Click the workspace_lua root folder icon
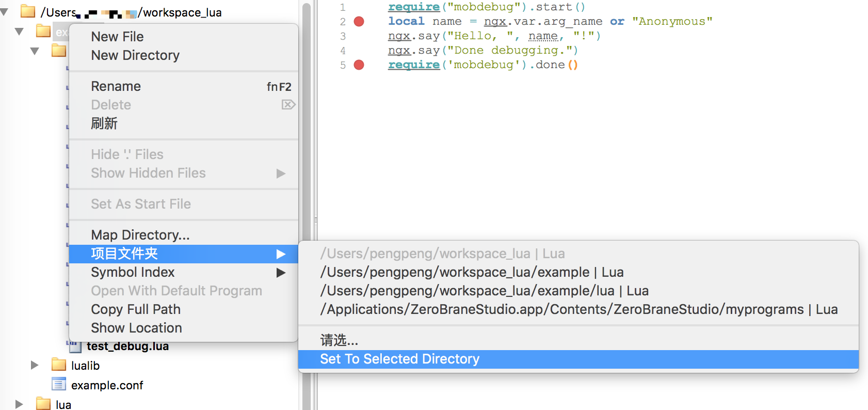Viewport: 868px width, 410px height. point(28,11)
